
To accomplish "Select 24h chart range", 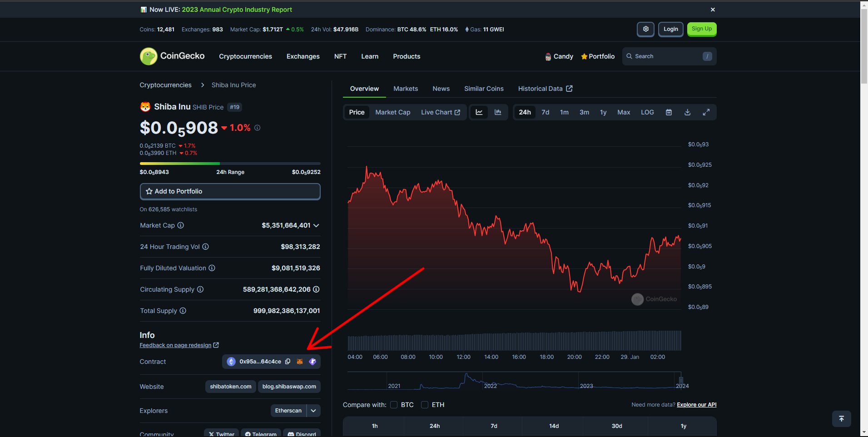I will 525,112.
